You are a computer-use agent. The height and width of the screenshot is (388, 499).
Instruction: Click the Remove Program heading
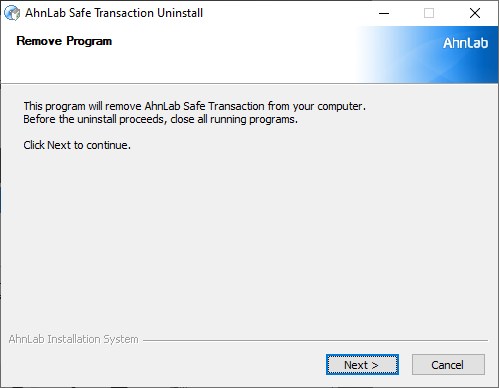(64, 41)
